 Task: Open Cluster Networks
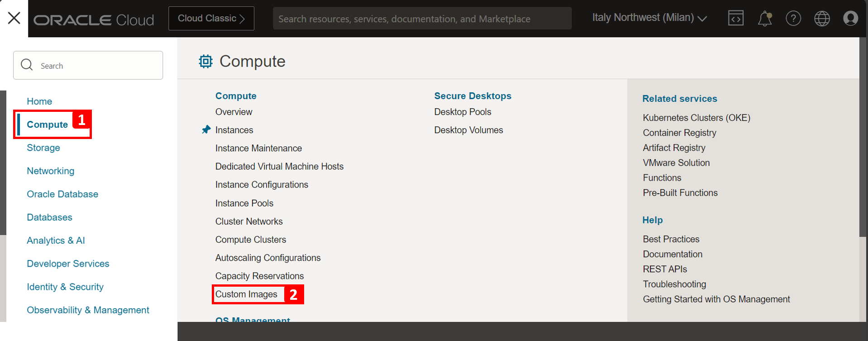point(249,221)
